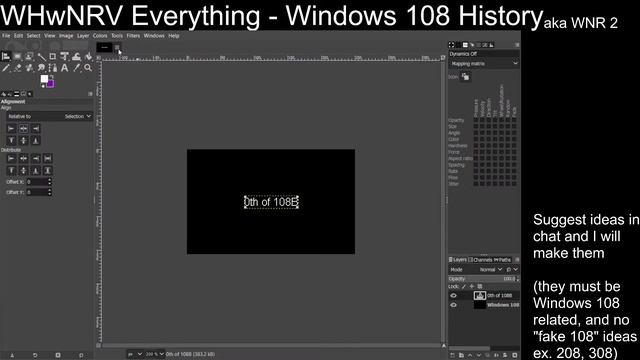Open the Layer menu

tap(83, 36)
